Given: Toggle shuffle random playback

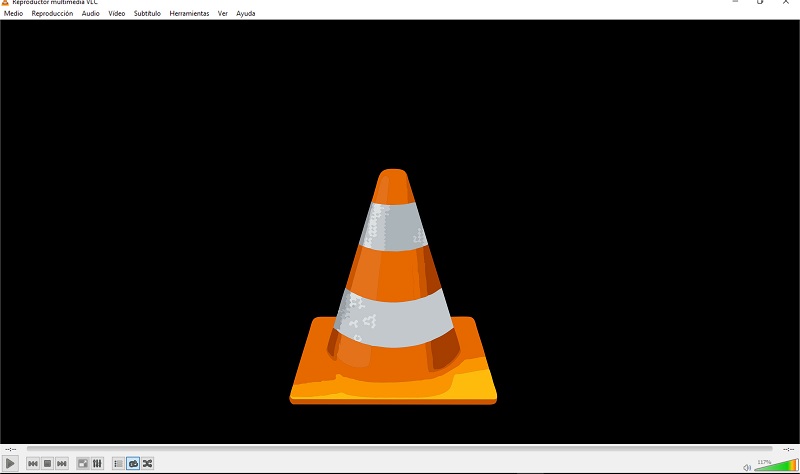Looking at the screenshot, I should (x=147, y=463).
